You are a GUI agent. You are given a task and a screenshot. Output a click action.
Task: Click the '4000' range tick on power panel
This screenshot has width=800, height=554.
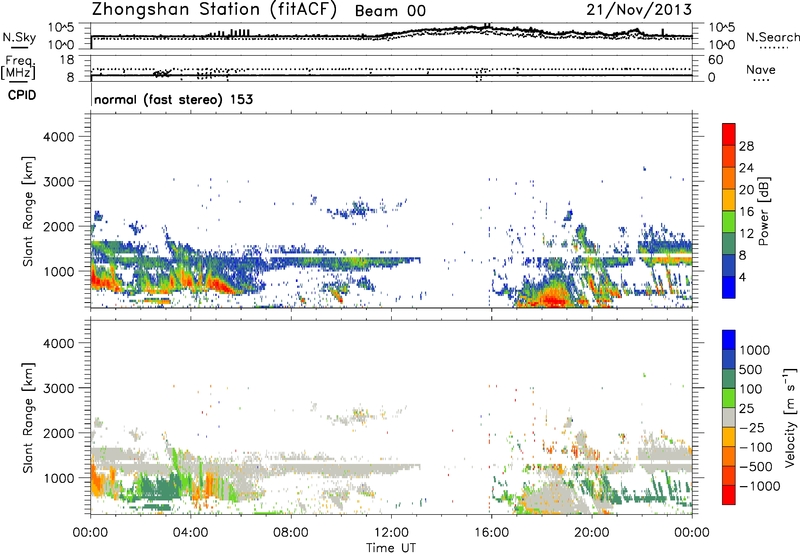point(59,137)
